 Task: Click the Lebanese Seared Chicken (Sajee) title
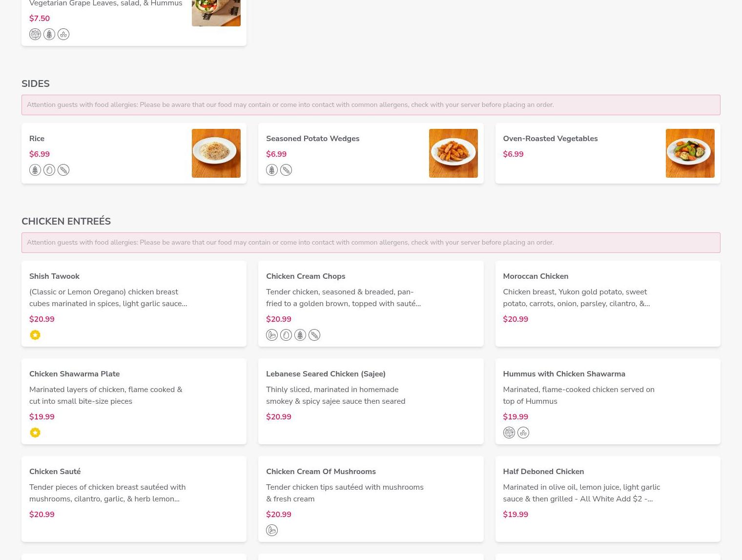click(x=326, y=374)
